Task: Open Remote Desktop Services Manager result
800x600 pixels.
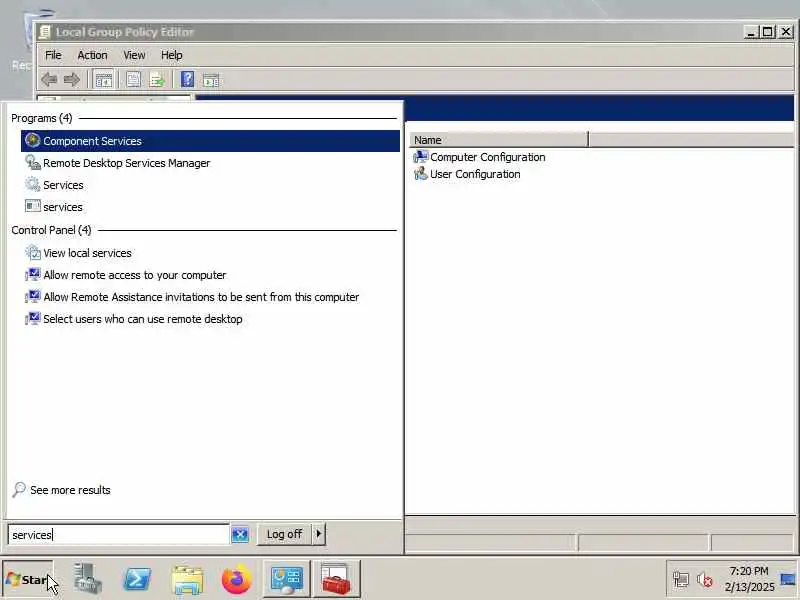Action: coord(210,163)
